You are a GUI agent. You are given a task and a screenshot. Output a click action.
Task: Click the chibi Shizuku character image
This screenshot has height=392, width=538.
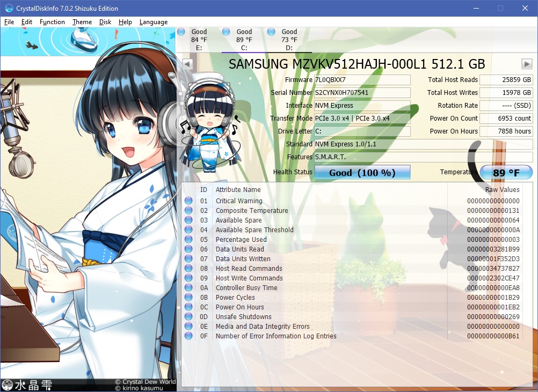click(x=210, y=122)
